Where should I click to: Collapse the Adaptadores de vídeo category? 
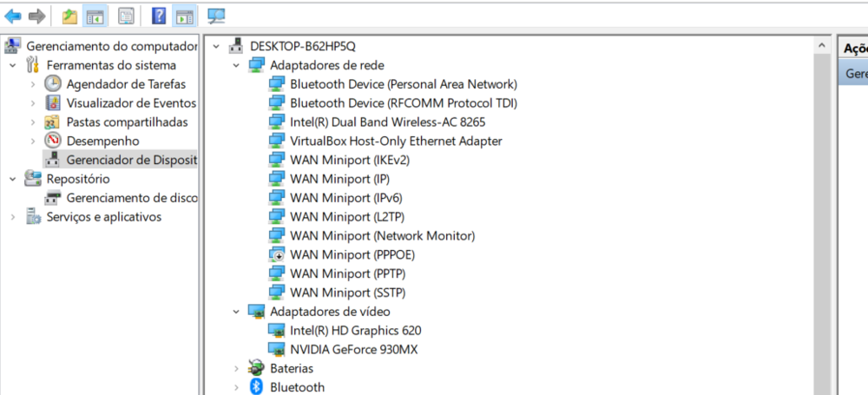point(237,312)
